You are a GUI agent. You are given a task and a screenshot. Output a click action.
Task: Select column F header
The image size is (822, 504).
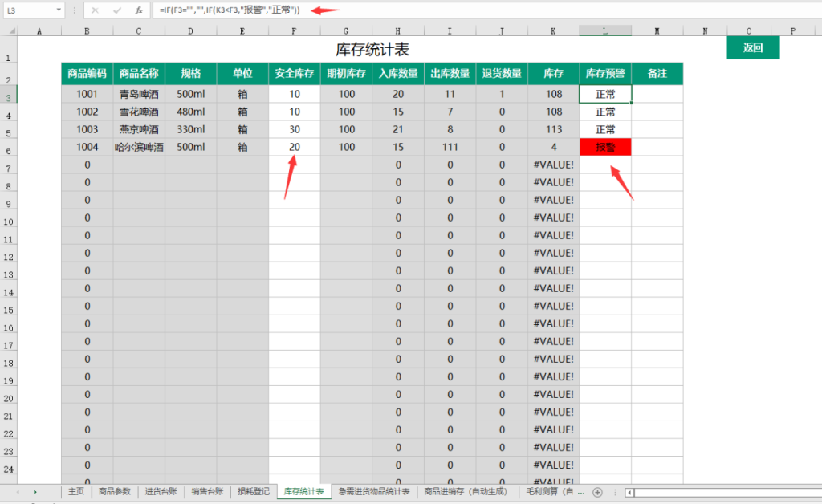[x=294, y=30]
